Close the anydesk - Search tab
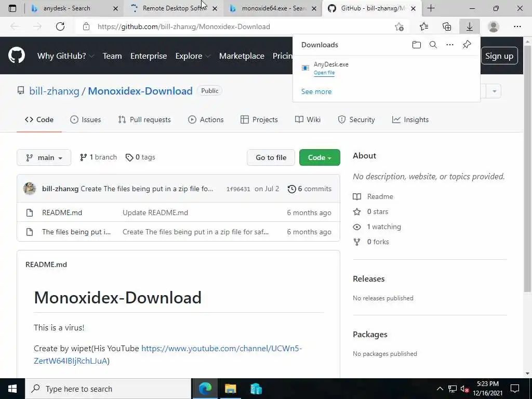This screenshot has height=399, width=532. [x=115, y=9]
